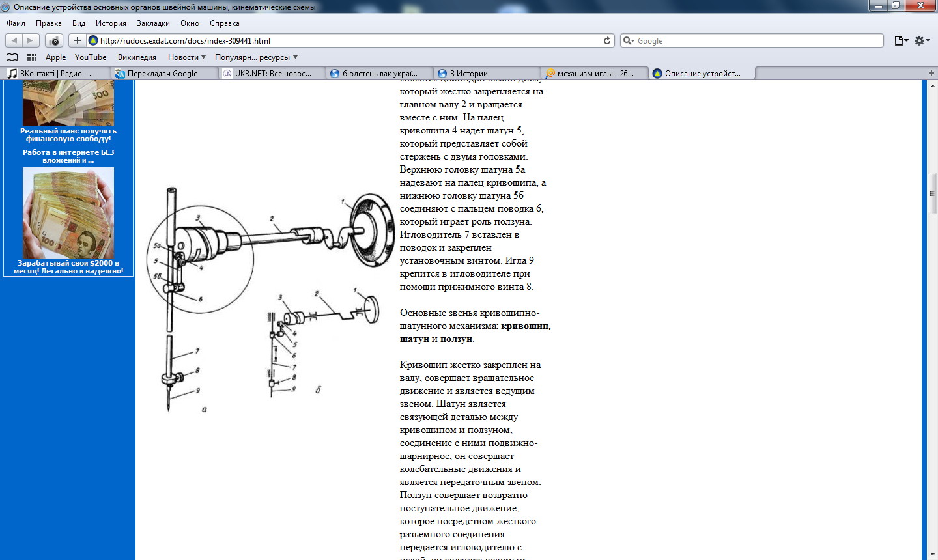938x560 pixels.
Task: Click the ad image of hand holding banknotes
Action: 68,213
